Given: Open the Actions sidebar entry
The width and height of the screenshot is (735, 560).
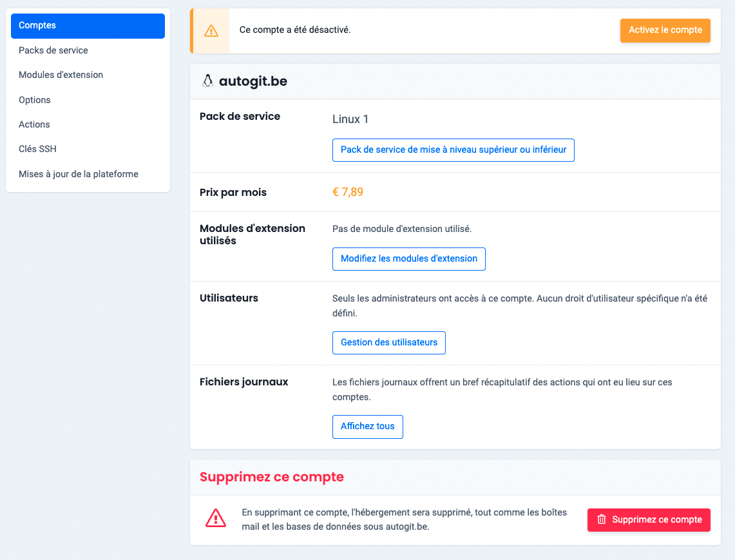Looking at the screenshot, I should click(34, 124).
